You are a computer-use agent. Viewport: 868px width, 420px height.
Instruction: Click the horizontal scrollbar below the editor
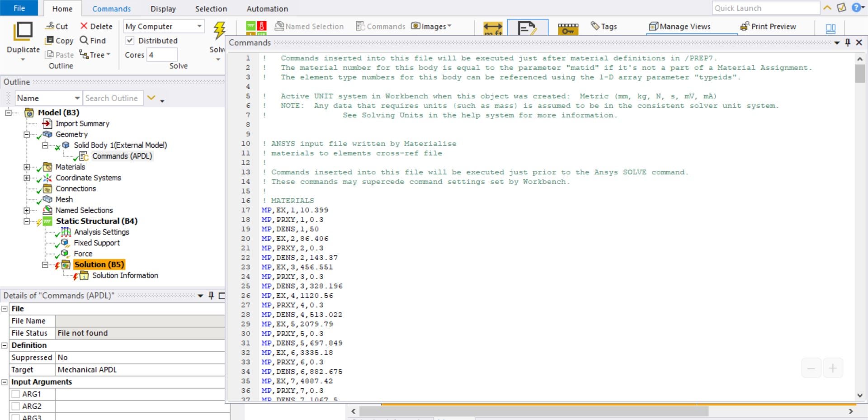coord(533,411)
